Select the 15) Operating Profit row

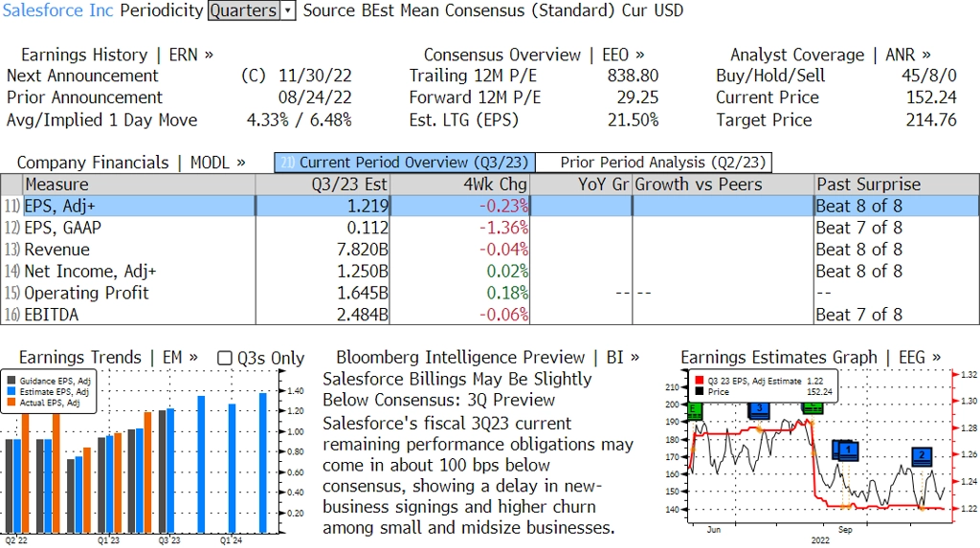(490, 293)
